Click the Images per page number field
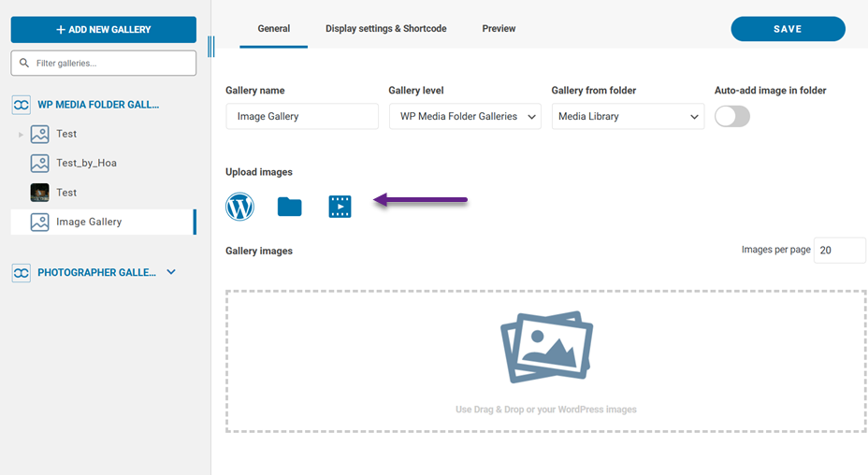This screenshot has height=475, width=868. [838, 251]
